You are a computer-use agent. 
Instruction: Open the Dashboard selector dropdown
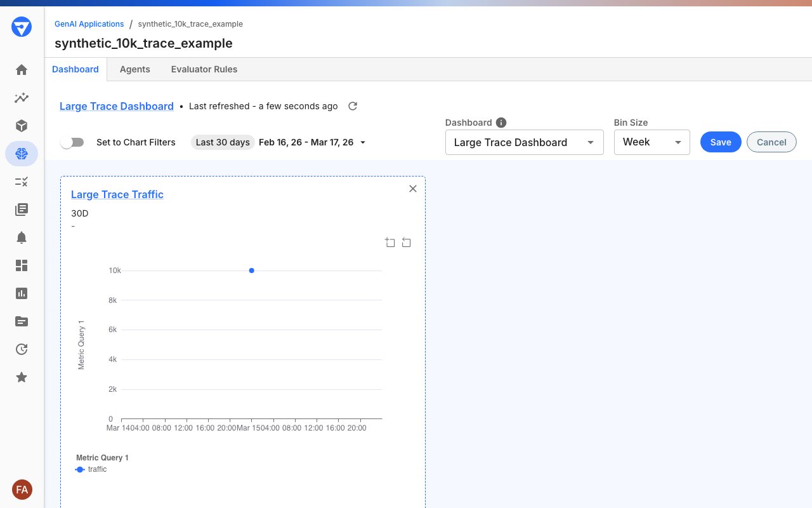[524, 142]
